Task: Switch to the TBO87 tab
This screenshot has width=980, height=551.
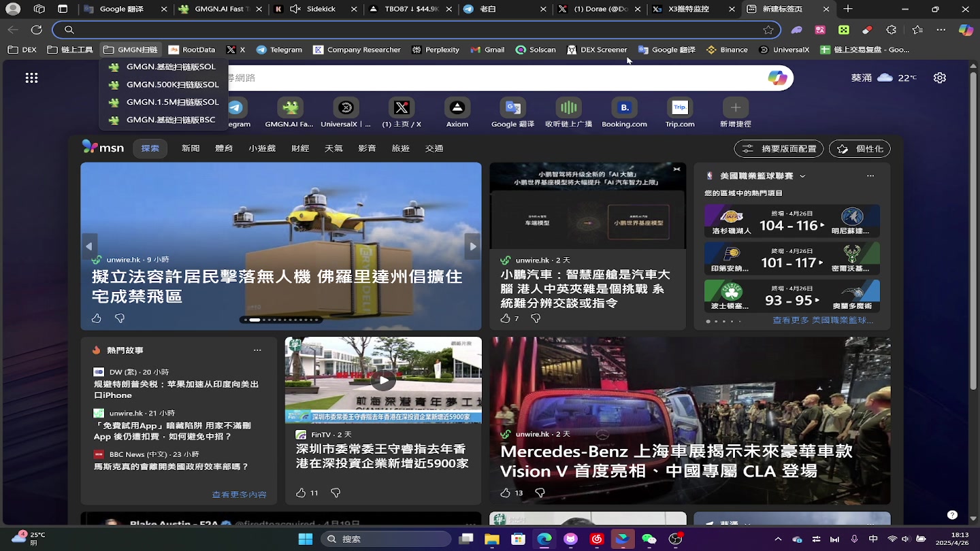Action: tap(410, 10)
